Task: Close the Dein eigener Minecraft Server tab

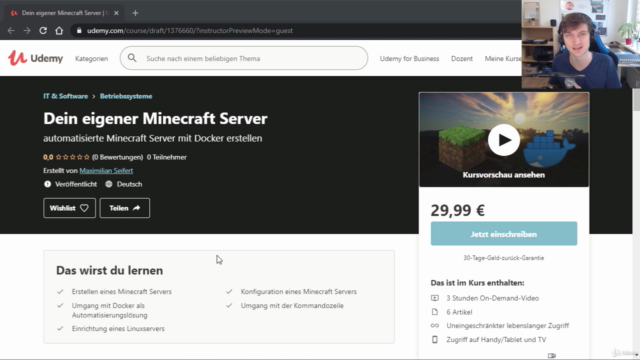Action: pyautogui.click(x=116, y=13)
